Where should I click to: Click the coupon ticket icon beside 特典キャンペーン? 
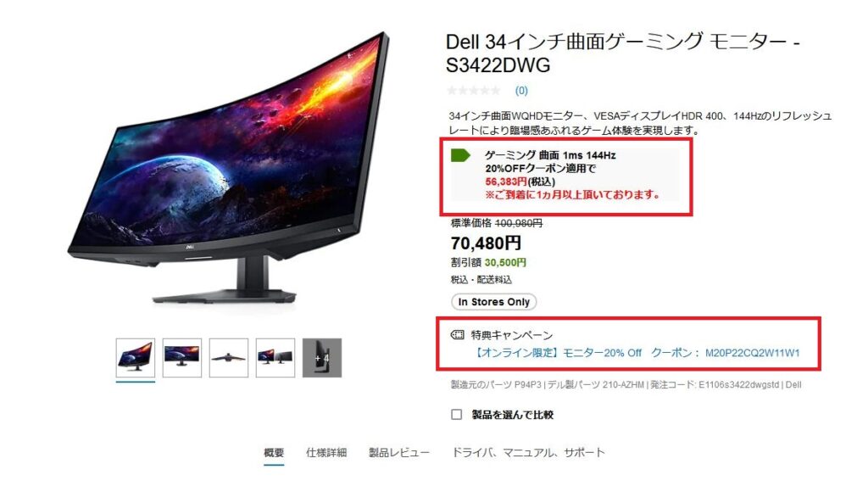pyautogui.click(x=457, y=334)
